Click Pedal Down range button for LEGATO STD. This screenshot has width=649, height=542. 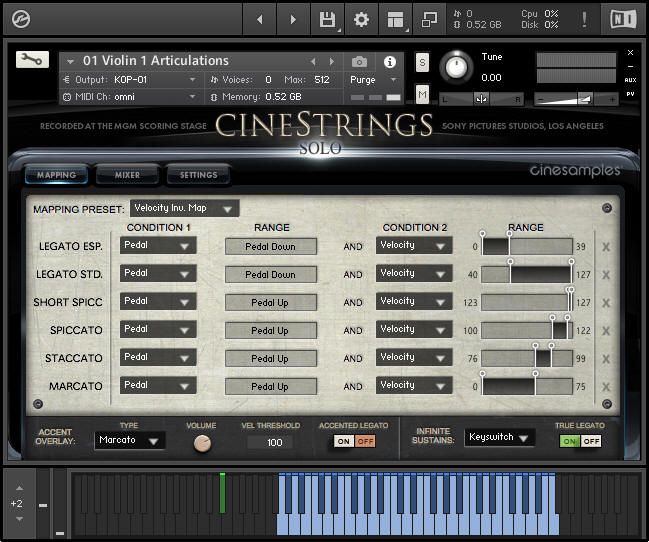[x=271, y=275]
